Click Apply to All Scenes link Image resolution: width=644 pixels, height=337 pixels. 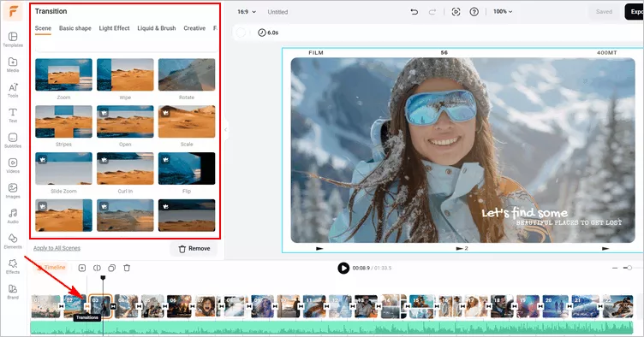(57, 248)
